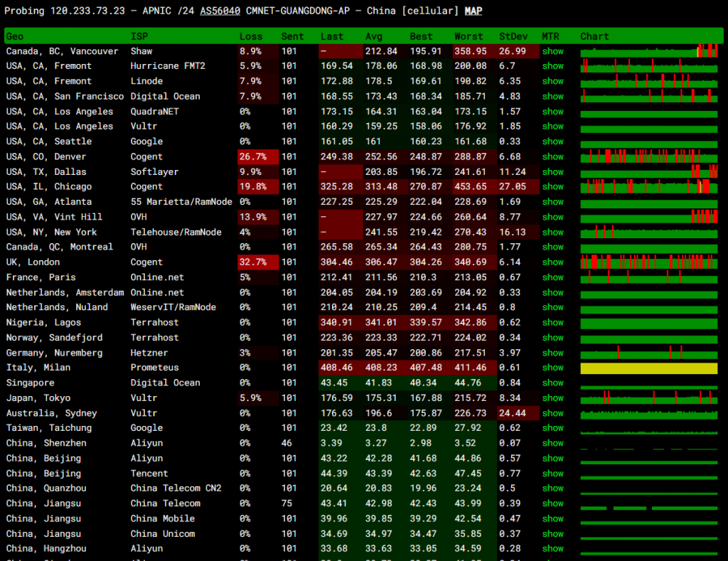Show MTR for Hurricane FMT2 row
This screenshot has width=728, height=561.
pyautogui.click(x=552, y=66)
